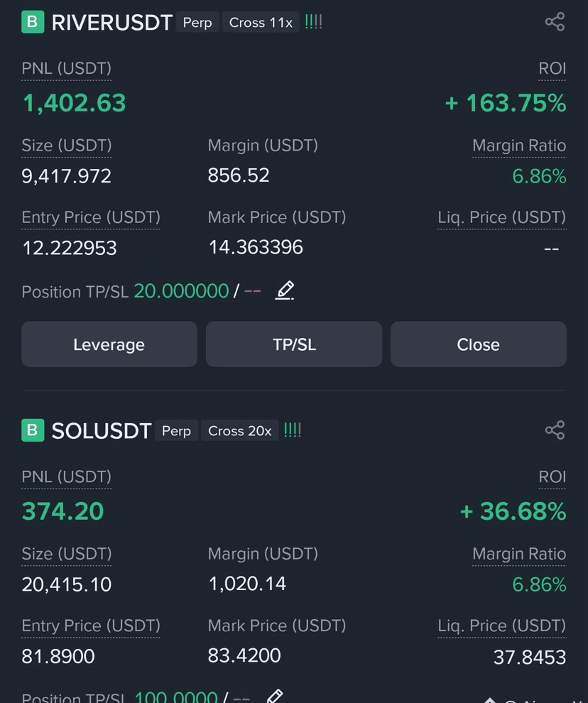Viewport: 588px width, 703px height.
Task: Tap the Perp tag on RIVERUSDT
Action: 197,23
